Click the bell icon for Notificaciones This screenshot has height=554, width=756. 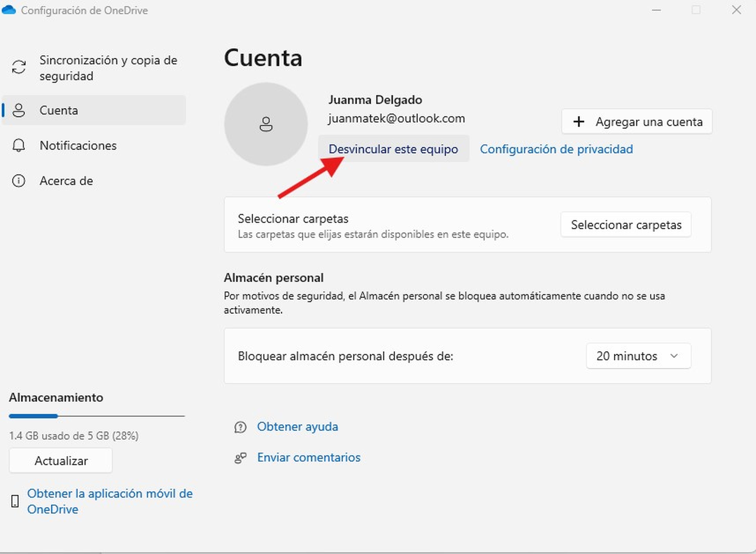[19, 146]
